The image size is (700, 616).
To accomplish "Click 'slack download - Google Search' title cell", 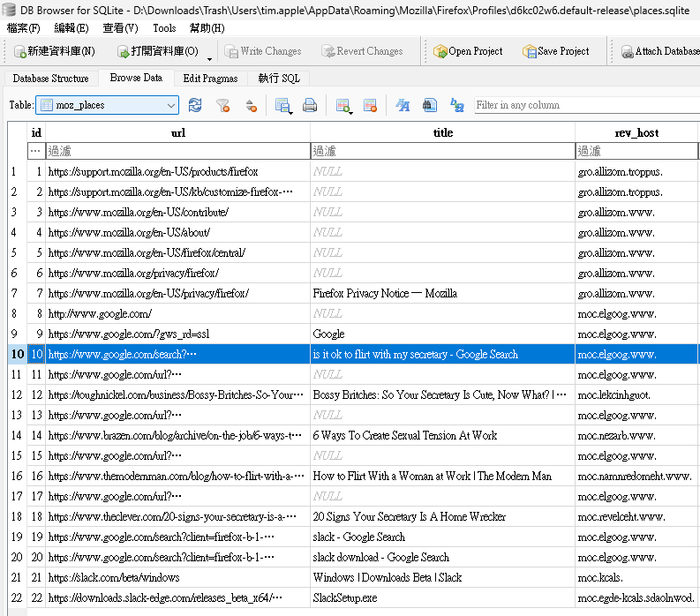I will click(x=442, y=557).
